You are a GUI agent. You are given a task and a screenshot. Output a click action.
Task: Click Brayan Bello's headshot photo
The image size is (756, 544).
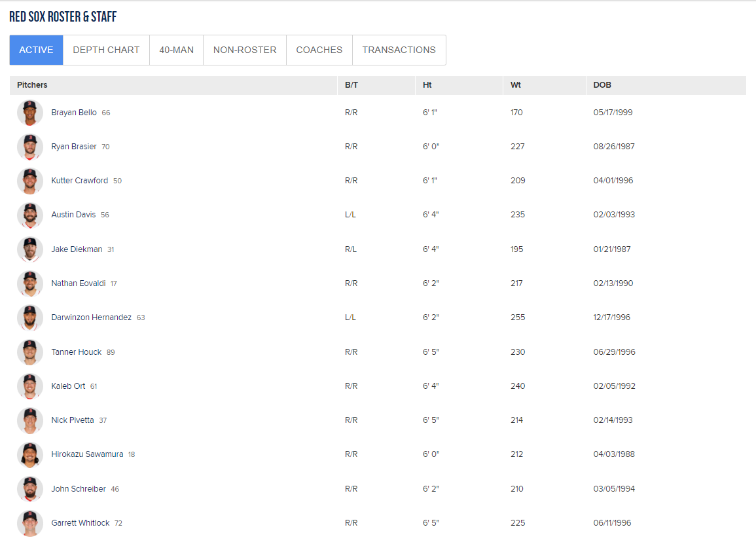tap(30, 113)
